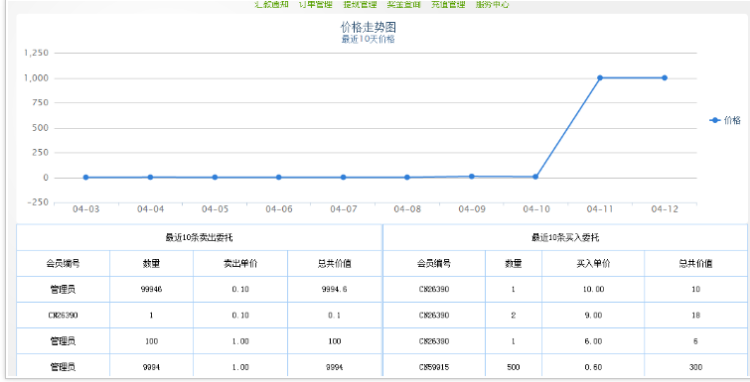Screen dimensions: 750x382
Task: Select member CN59915 in buy orders
Action: [434, 367]
